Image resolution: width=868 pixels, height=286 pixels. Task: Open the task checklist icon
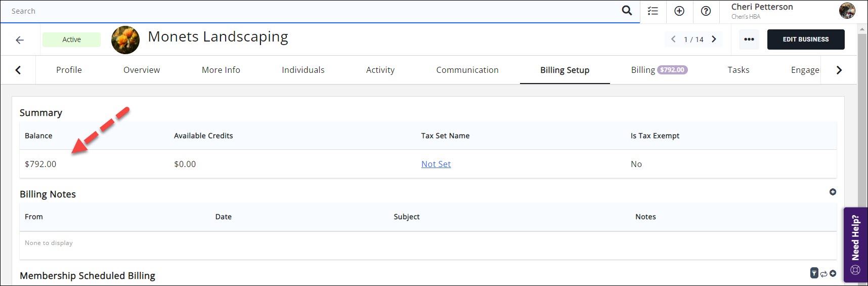pos(653,11)
